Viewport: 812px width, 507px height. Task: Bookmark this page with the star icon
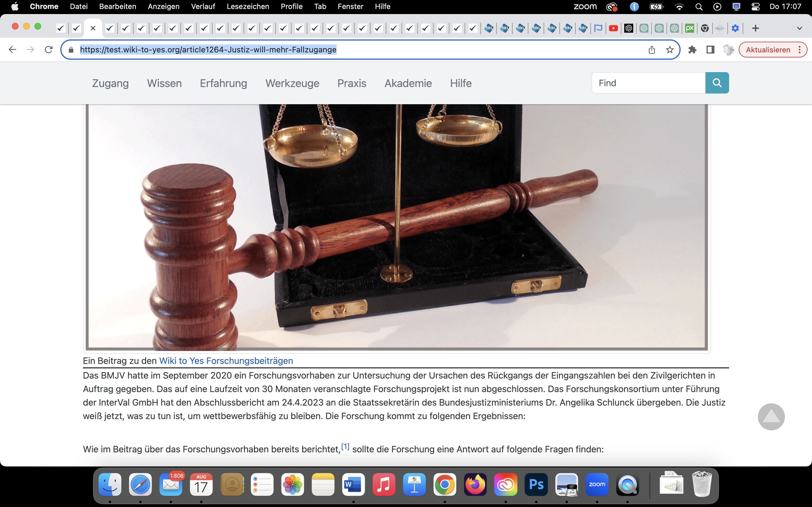(x=670, y=50)
